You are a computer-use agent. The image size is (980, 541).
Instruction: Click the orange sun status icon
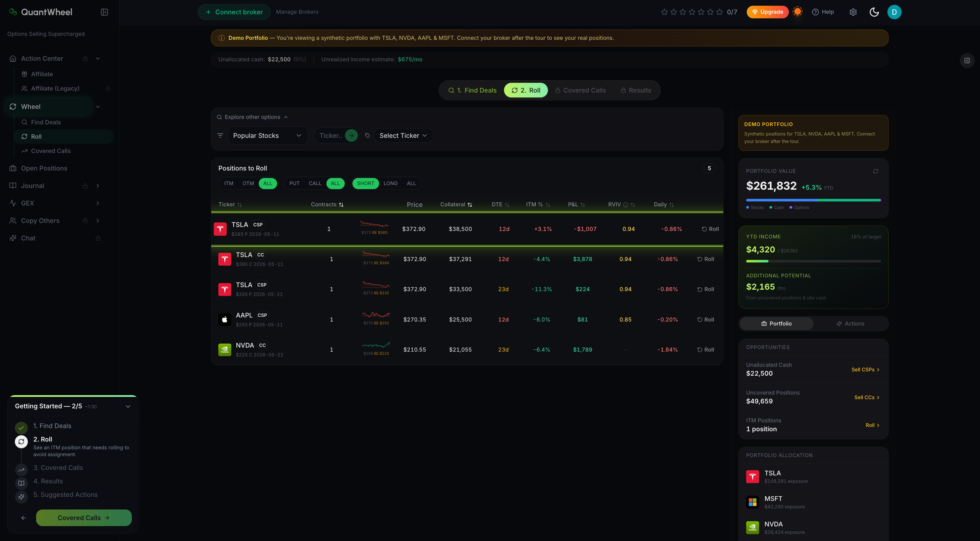[x=797, y=12]
